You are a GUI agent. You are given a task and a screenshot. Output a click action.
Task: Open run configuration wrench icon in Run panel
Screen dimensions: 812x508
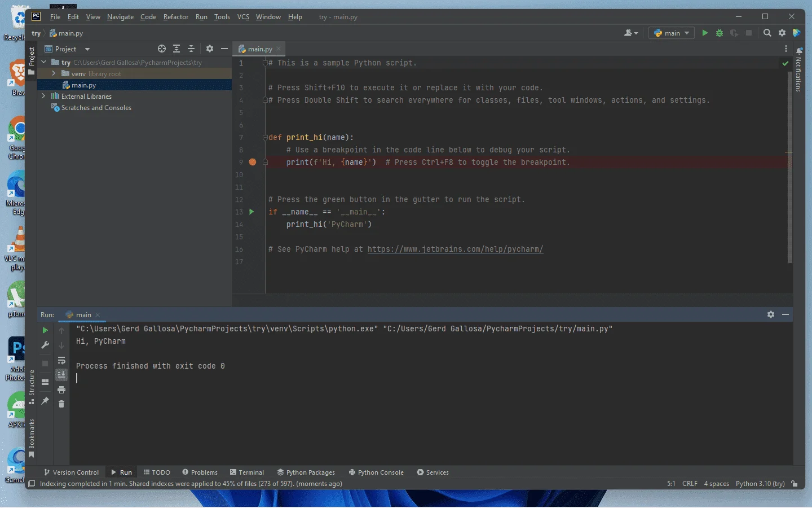46,345
